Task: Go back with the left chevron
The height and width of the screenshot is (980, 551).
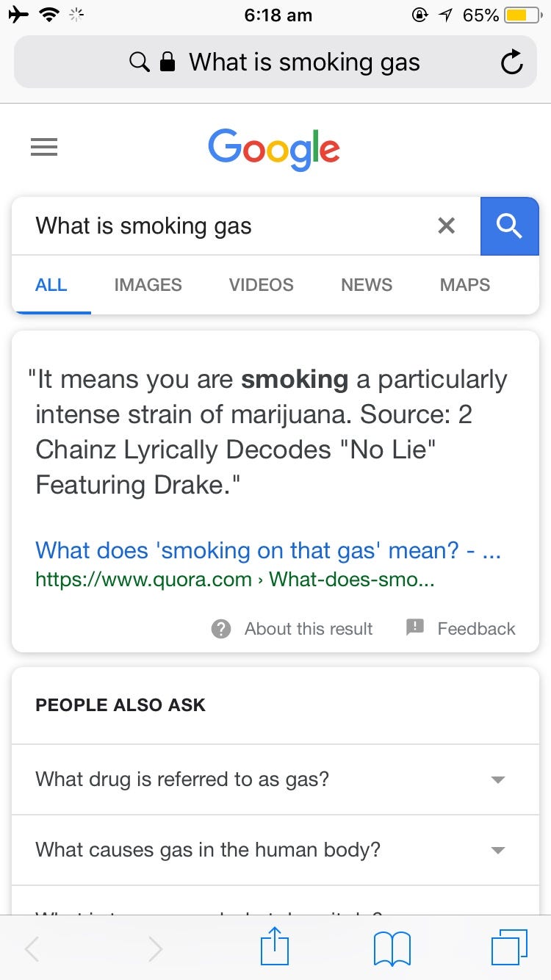Action: pyautogui.click(x=32, y=949)
